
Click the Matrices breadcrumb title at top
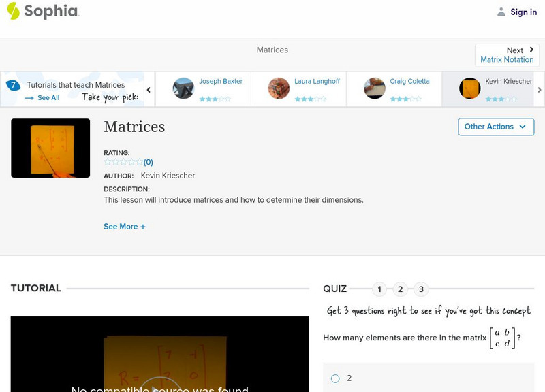click(272, 50)
